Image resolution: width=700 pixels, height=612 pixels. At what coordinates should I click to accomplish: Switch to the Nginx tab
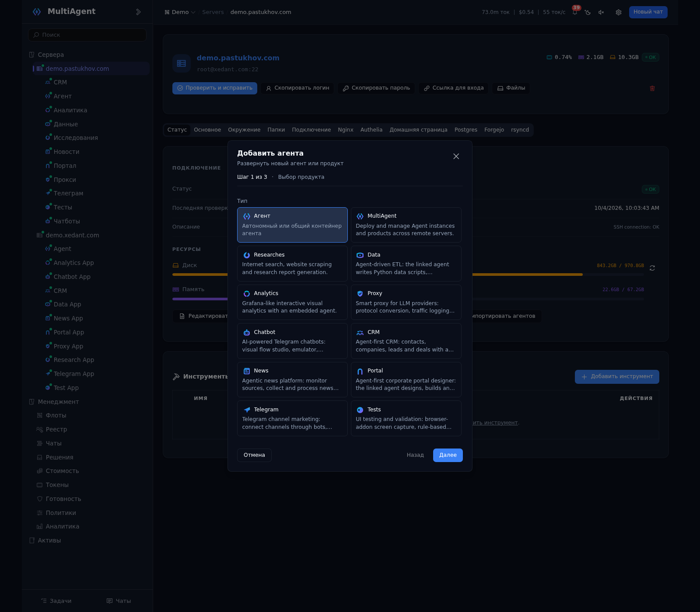(x=346, y=130)
